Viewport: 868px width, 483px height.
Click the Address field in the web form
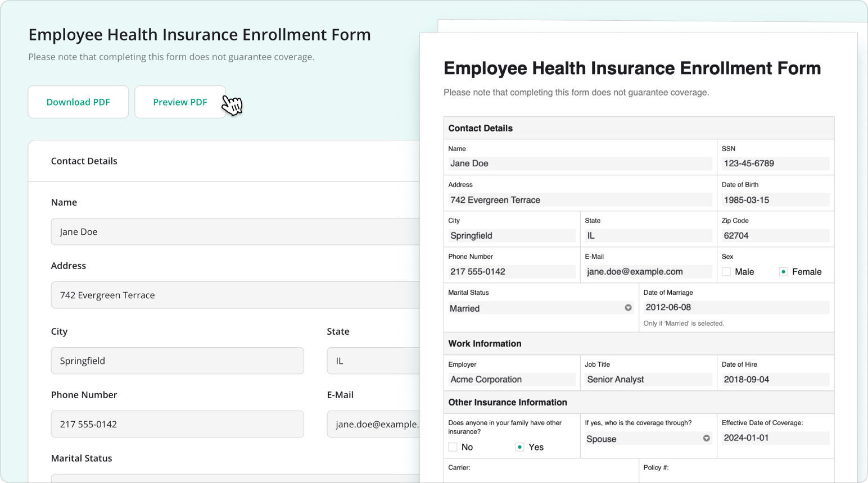pos(236,295)
